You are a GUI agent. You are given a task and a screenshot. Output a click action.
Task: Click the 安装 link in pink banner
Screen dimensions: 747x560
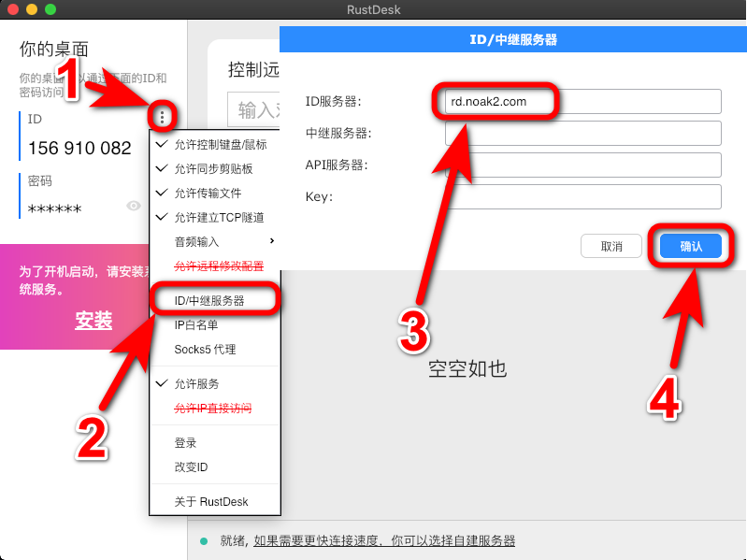(x=93, y=321)
